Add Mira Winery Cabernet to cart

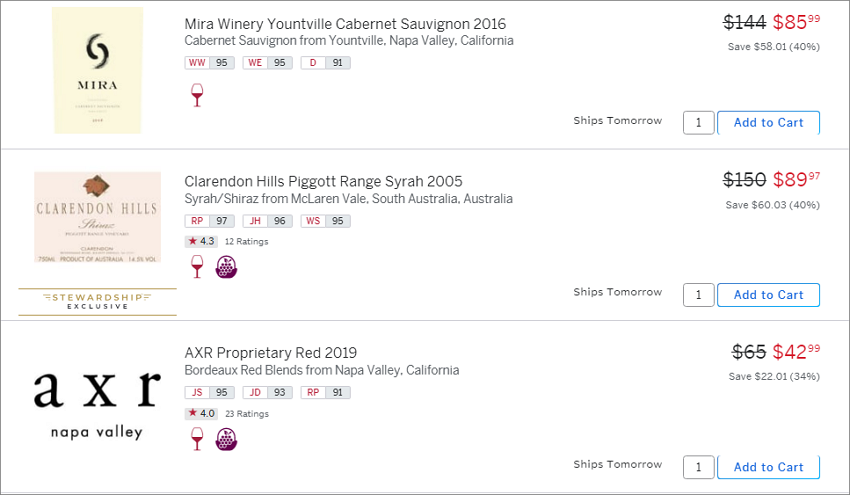pos(768,123)
